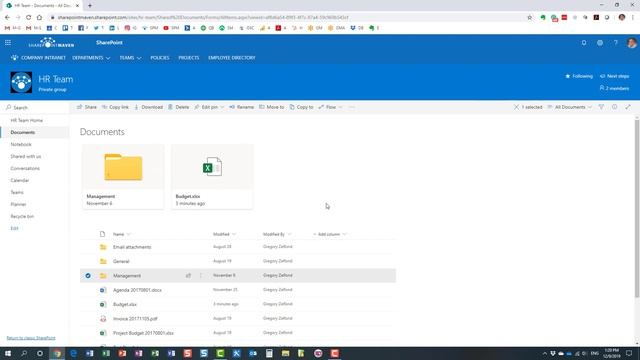Viewport: 640px width, 360px height.
Task: Open the Email attachments folder
Action: pos(132,247)
